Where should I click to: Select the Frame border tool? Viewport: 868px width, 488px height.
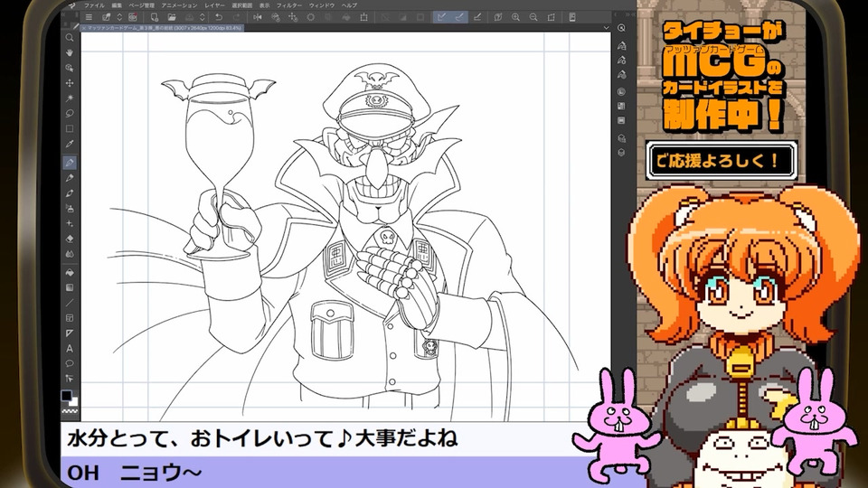click(x=70, y=318)
